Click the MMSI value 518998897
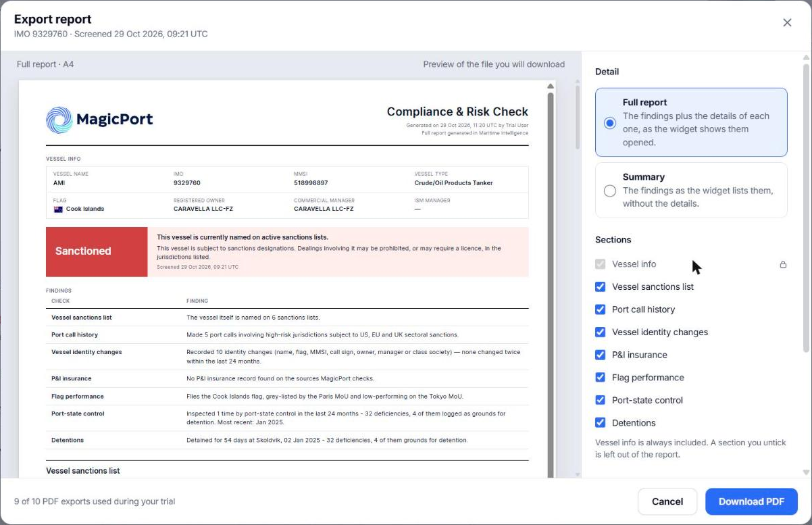The image size is (812, 525). (x=311, y=183)
